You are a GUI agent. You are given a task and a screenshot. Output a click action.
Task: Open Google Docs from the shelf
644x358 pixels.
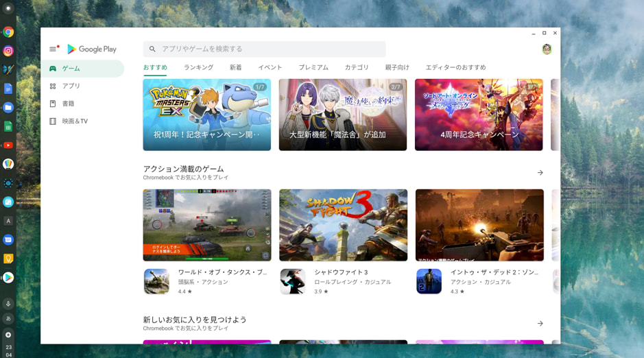pyautogui.click(x=8, y=88)
